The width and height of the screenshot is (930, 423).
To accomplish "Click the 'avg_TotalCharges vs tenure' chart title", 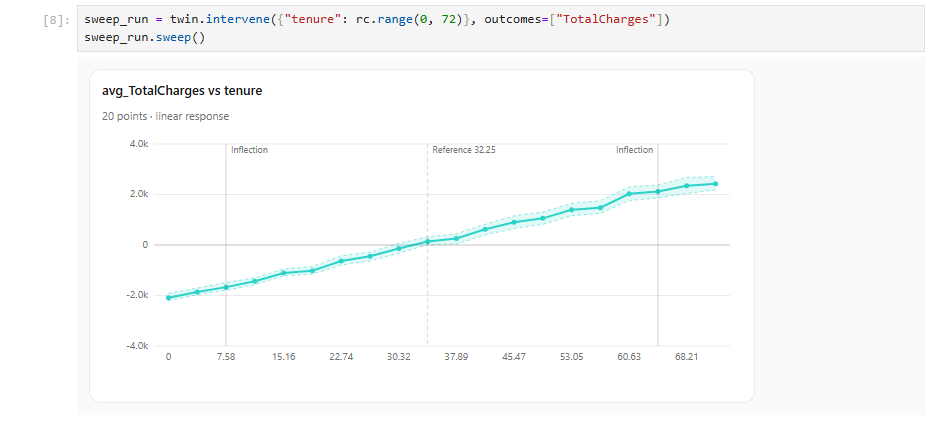I will pyautogui.click(x=182, y=91).
